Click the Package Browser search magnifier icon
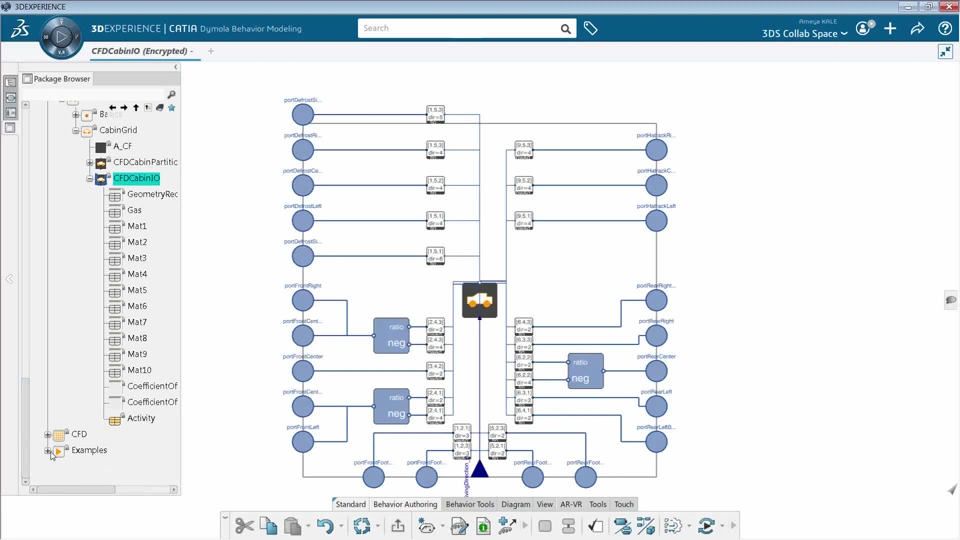Screen dimensions: 960x540 pyautogui.click(x=171, y=94)
